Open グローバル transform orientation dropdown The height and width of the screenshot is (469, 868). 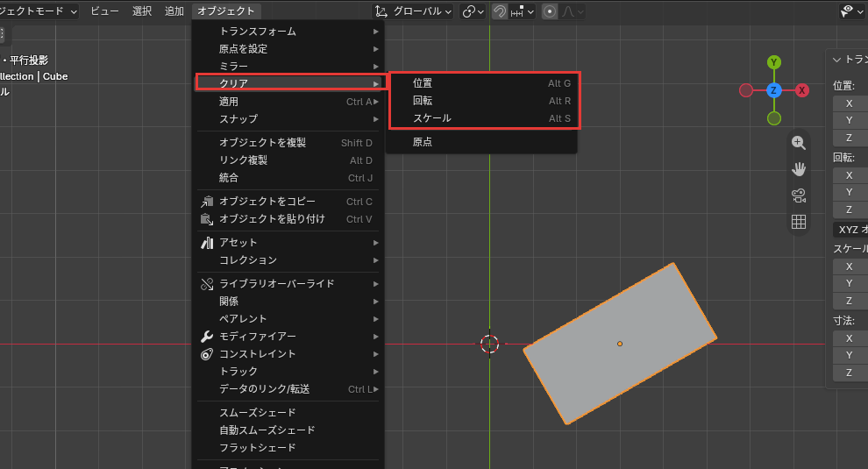pos(413,11)
